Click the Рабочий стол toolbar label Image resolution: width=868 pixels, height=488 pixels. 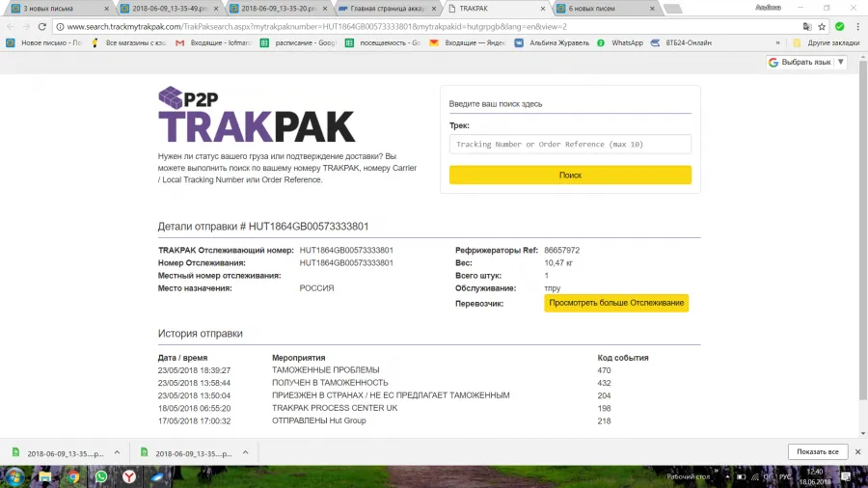[x=688, y=476]
